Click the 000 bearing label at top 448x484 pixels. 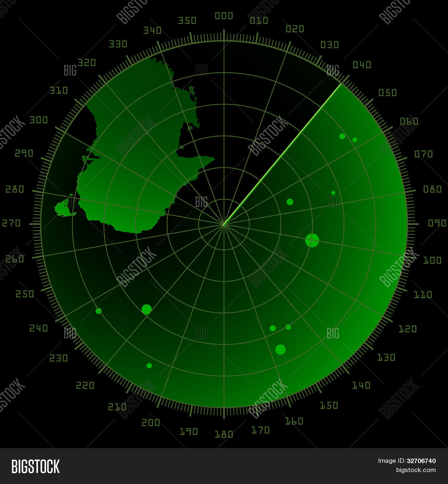(224, 16)
